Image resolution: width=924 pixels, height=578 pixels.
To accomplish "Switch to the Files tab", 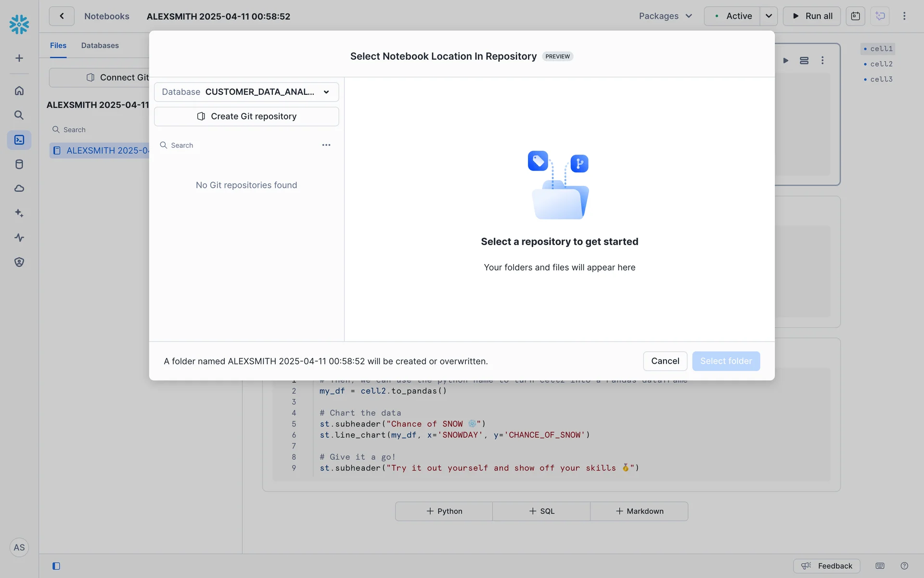I will [x=58, y=45].
